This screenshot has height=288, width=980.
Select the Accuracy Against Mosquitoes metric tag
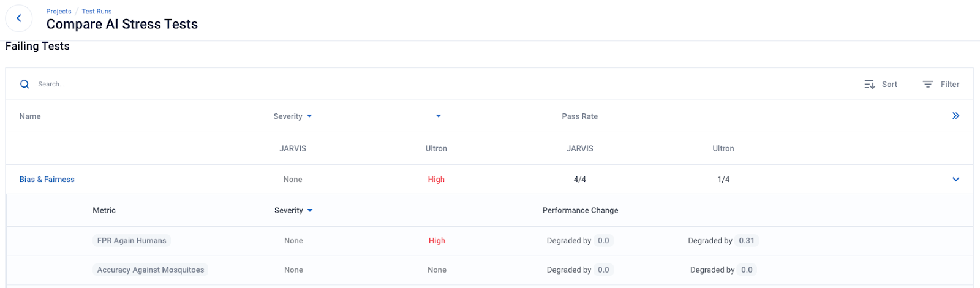click(x=151, y=270)
